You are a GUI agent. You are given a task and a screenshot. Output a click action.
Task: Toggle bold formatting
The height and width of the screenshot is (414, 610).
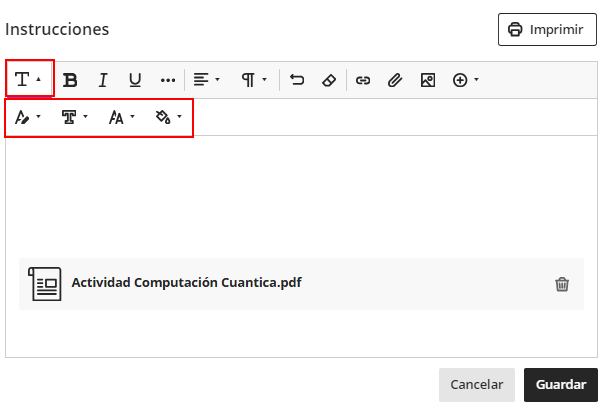coord(70,80)
